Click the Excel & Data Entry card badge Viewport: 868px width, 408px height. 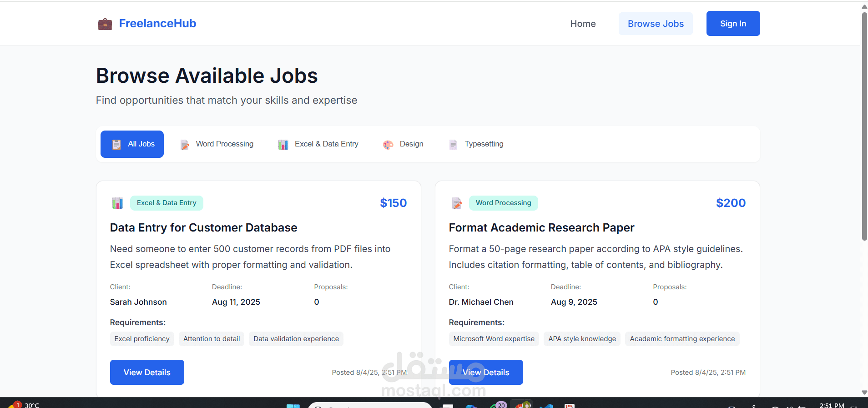coord(167,203)
